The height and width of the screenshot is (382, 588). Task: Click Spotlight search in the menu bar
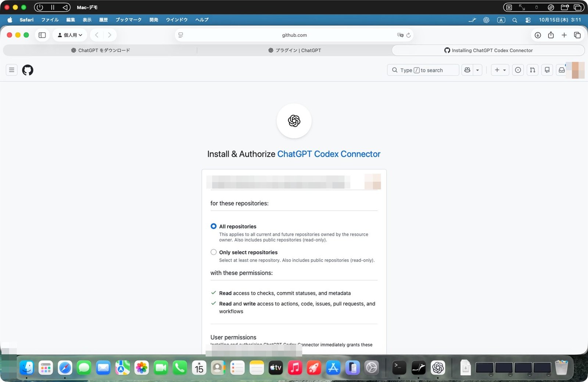(x=515, y=20)
